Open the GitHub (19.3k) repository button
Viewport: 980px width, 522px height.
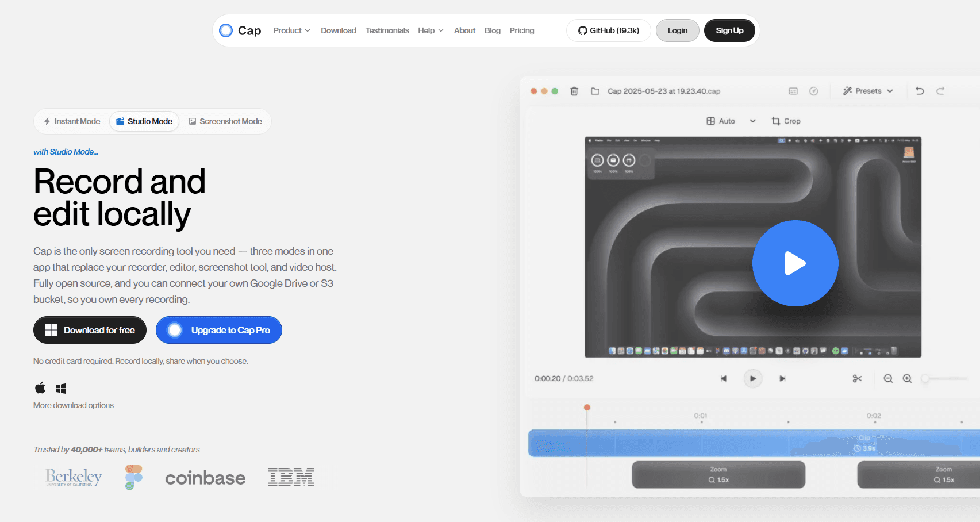[x=609, y=30]
